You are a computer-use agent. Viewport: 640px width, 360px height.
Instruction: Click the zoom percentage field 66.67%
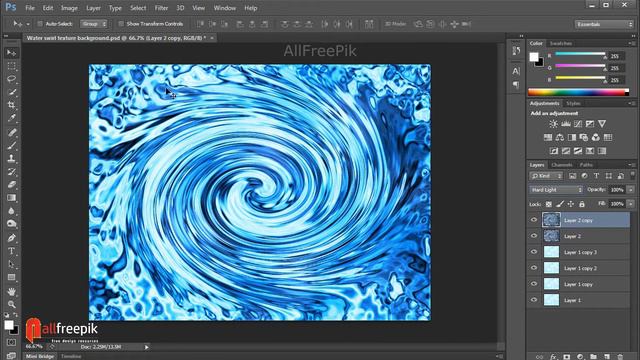34,347
